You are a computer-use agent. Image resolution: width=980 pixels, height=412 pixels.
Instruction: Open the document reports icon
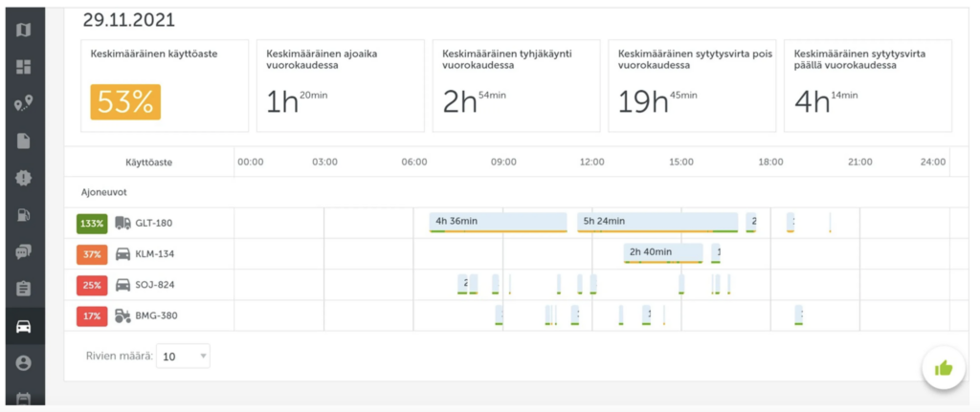tap(24, 141)
